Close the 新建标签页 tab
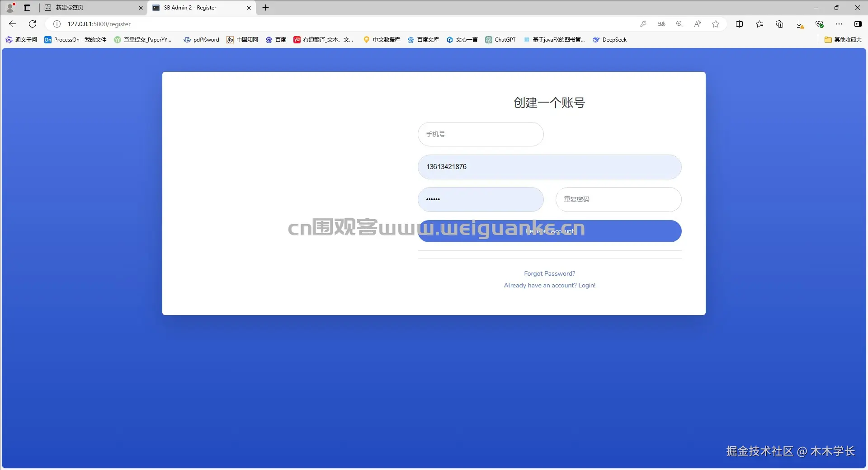 pos(141,8)
